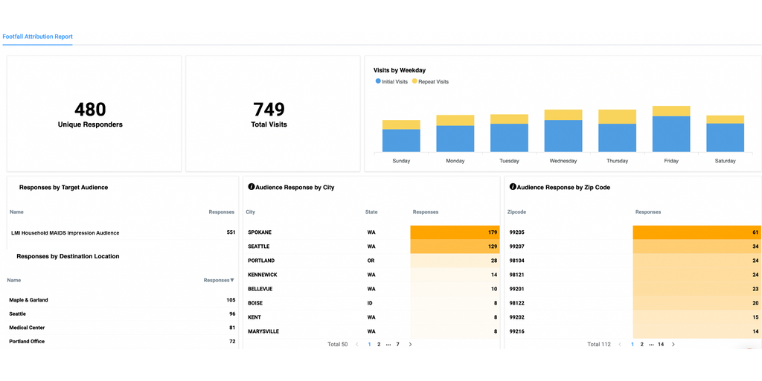This screenshot has width=762, height=381.
Task: Select the SPOKANE city row
Action: point(372,232)
